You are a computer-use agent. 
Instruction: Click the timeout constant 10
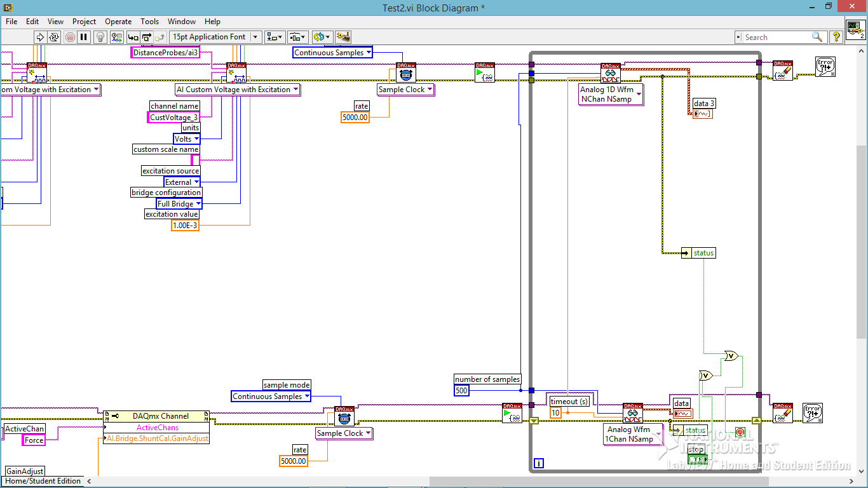pos(555,413)
